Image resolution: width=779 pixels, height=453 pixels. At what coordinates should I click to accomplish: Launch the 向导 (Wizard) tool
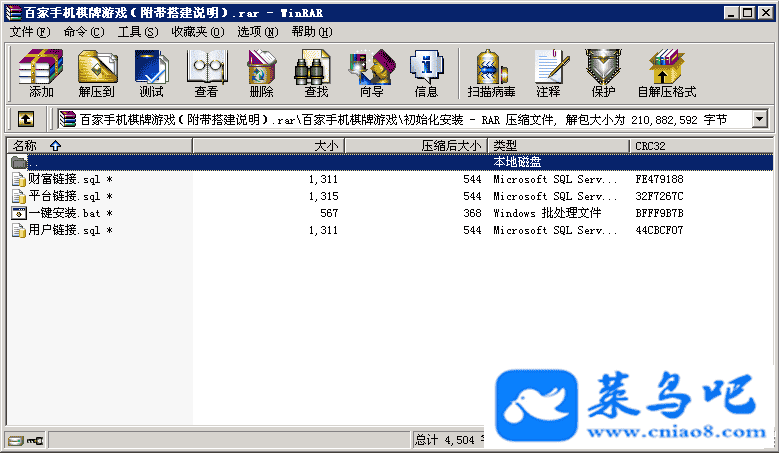(372, 73)
